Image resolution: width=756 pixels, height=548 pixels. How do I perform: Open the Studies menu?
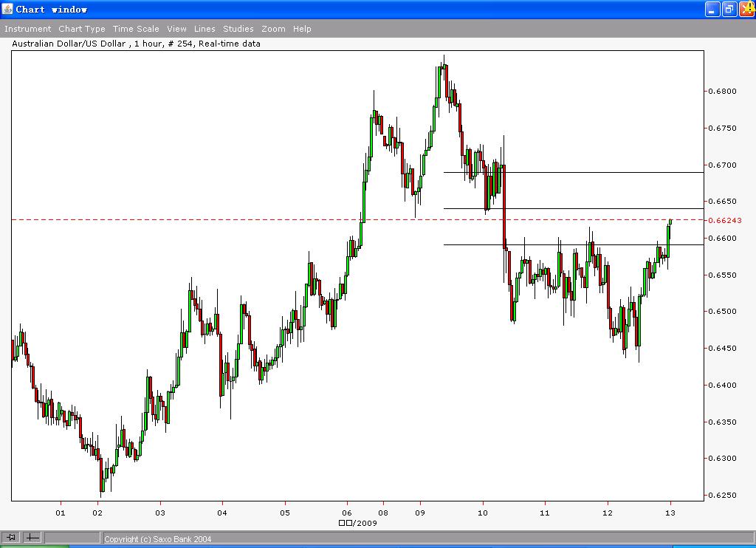click(x=238, y=29)
